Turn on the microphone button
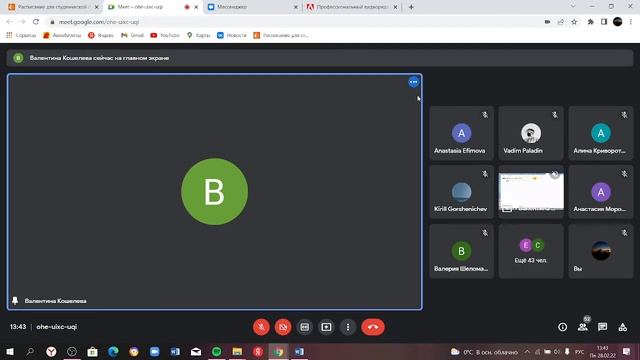The height and width of the screenshot is (360, 640). (x=261, y=327)
